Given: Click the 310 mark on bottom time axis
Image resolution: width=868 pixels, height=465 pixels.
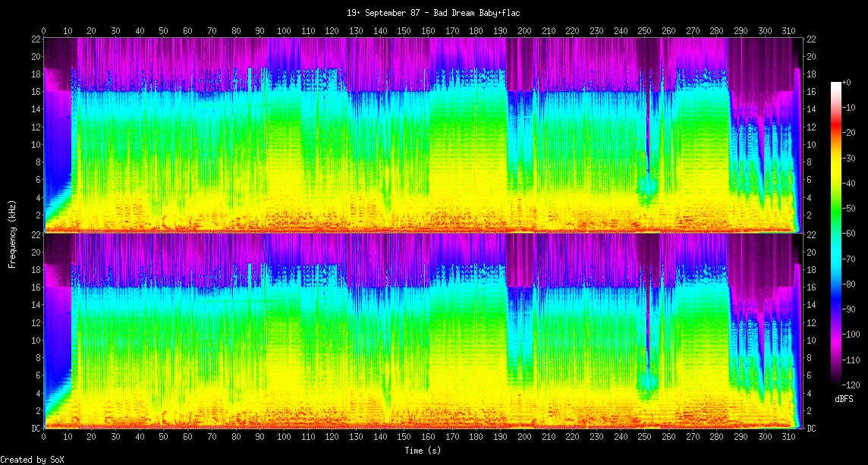Looking at the screenshot, I should (x=789, y=438).
